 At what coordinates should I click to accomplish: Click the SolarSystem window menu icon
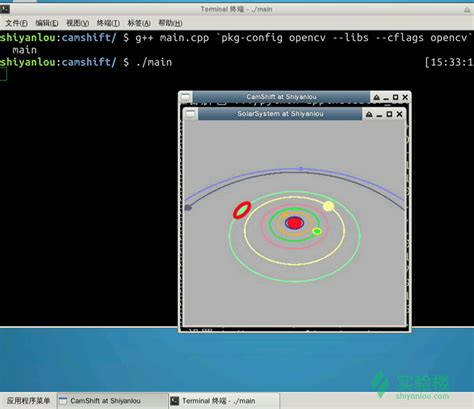[x=190, y=114]
